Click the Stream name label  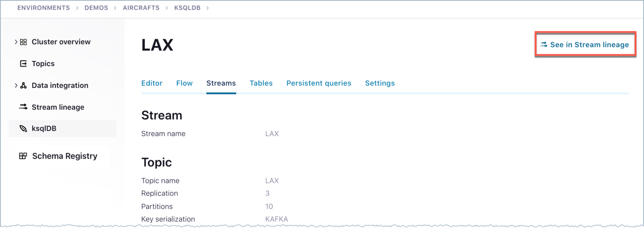click(163, 134)
